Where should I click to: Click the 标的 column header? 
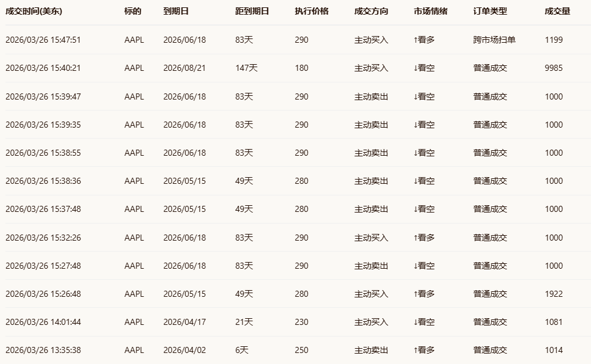pos(133,12)
